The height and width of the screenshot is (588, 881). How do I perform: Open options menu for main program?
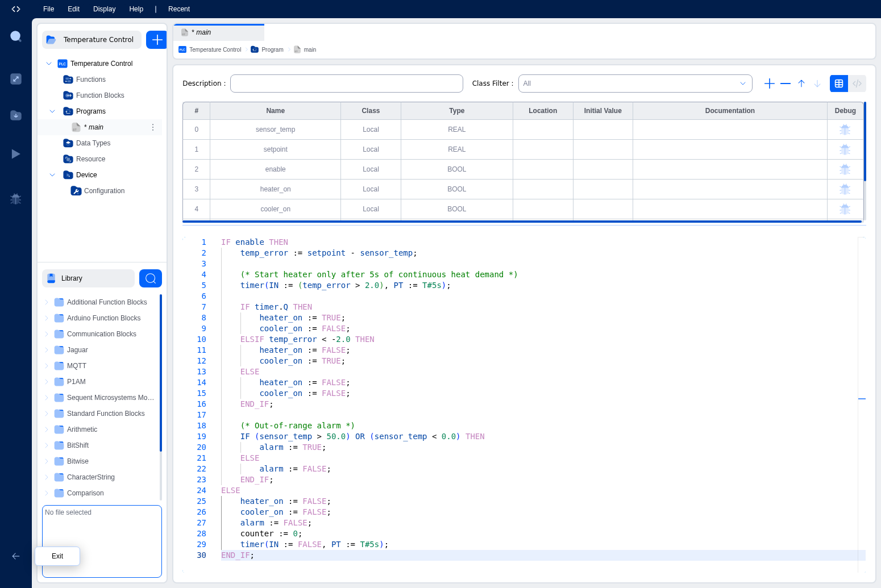(x=153, y=127)
